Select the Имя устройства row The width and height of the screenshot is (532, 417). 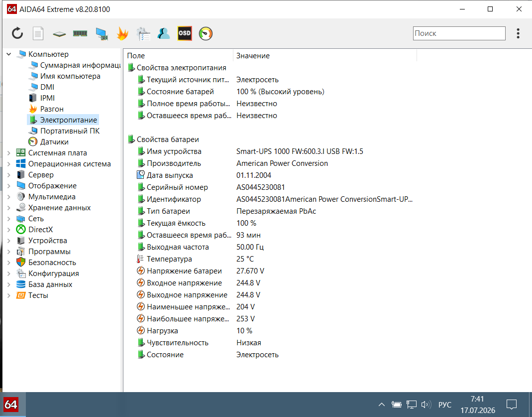pyautogui.click(x=250, y=151)
